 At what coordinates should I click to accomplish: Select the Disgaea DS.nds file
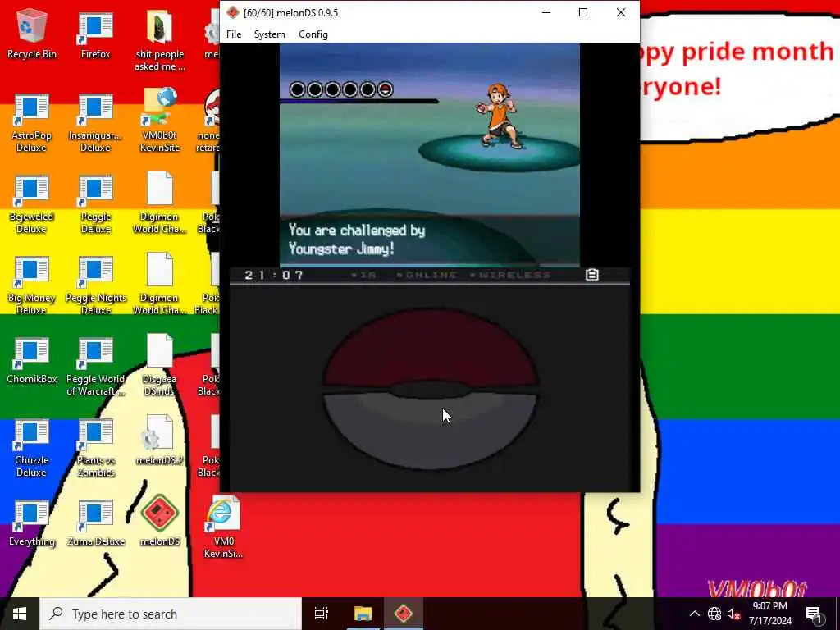point(160,365)
